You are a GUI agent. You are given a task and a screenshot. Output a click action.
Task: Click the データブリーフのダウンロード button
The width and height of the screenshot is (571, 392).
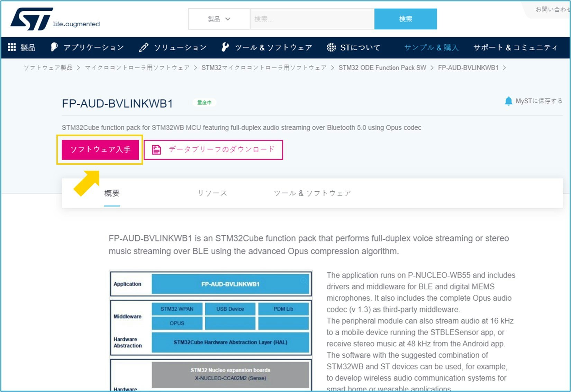click(x=214, y=149)
